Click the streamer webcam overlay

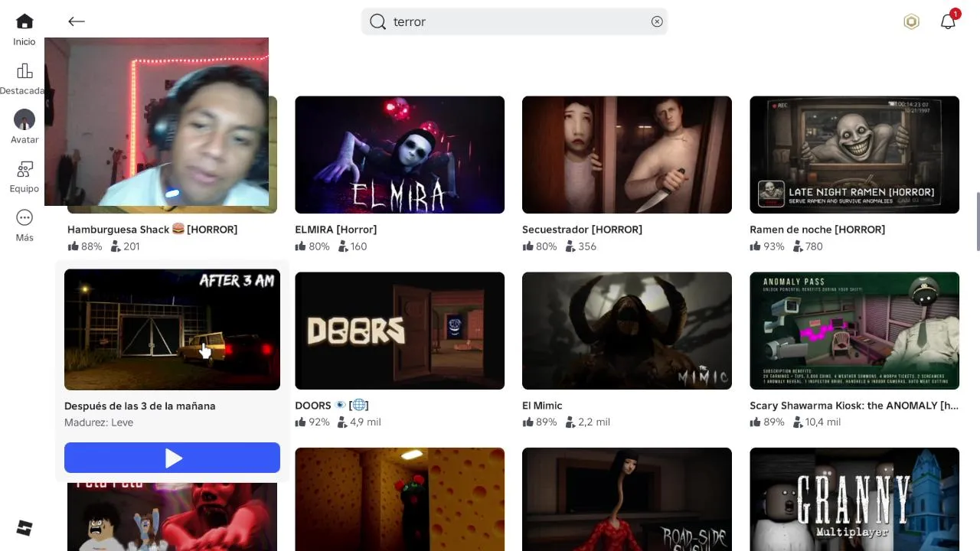click(156, 122)
